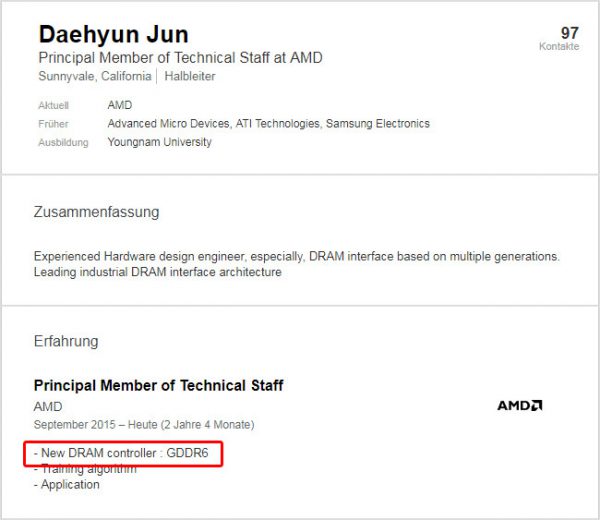Click the Training algorithm bullet item
Viewport: 600px width, 520px height.
point(85,469)
